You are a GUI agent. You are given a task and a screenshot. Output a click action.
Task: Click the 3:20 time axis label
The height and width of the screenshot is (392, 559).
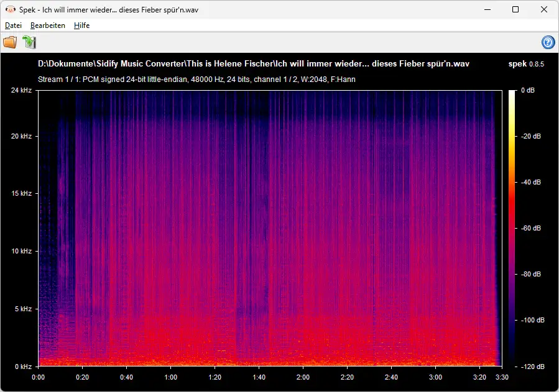click(x=479, y=377)
